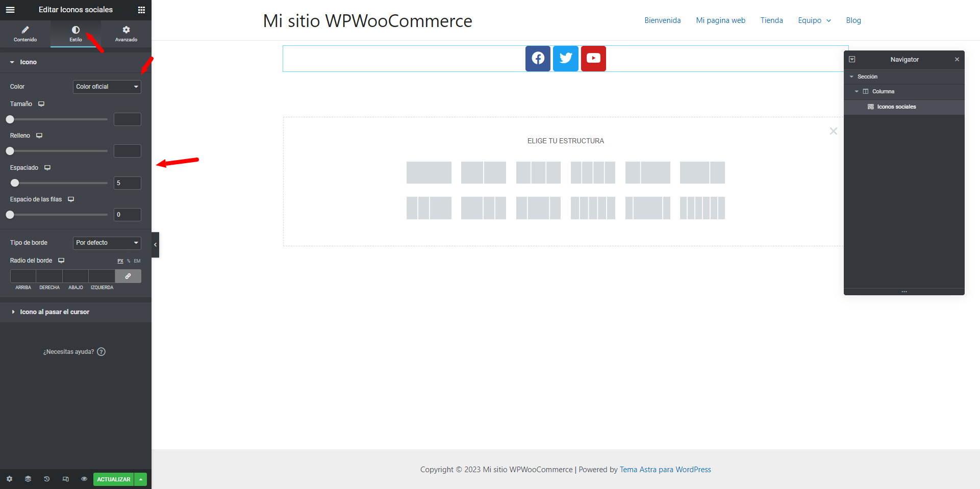This screenshot has height=489, width=980.
Task: Adjust the Espacio de las filas slider
Action: point(10,215)
